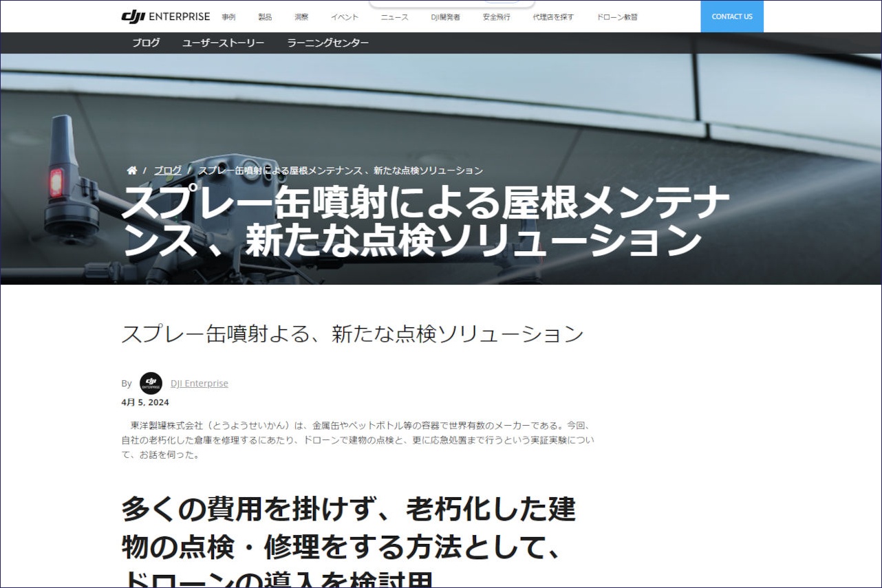The image size is (882, 588).
Task: Open the 安全飛行 menu
Action: point(497,17)
